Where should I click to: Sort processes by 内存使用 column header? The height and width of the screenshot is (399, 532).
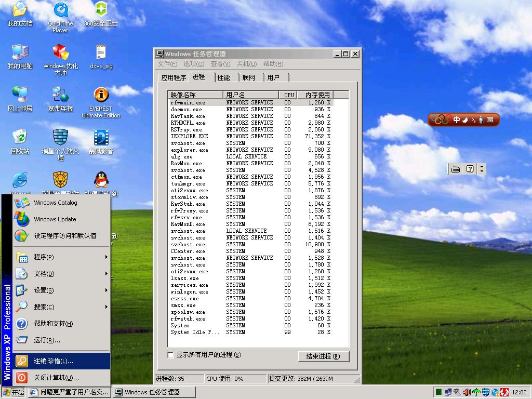tap(317, 95)
